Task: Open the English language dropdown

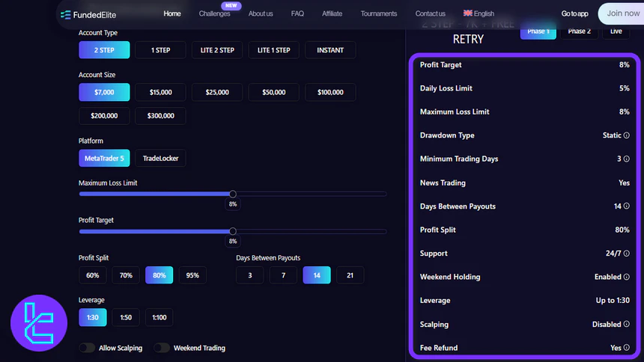Action: click(x=479, y=13)
